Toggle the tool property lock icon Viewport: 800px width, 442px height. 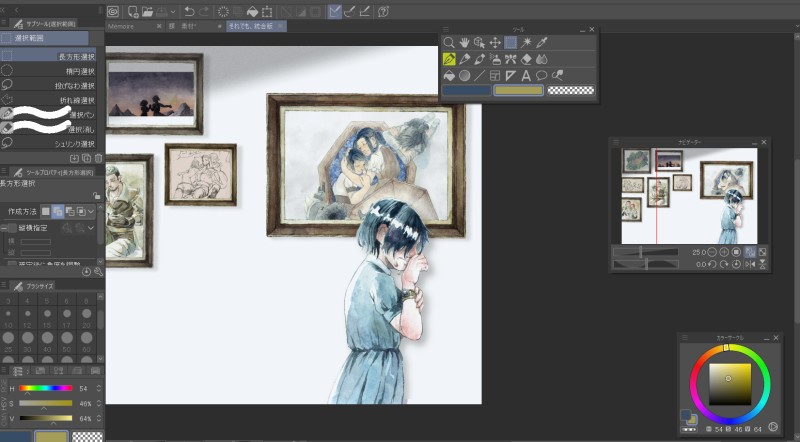96,195
